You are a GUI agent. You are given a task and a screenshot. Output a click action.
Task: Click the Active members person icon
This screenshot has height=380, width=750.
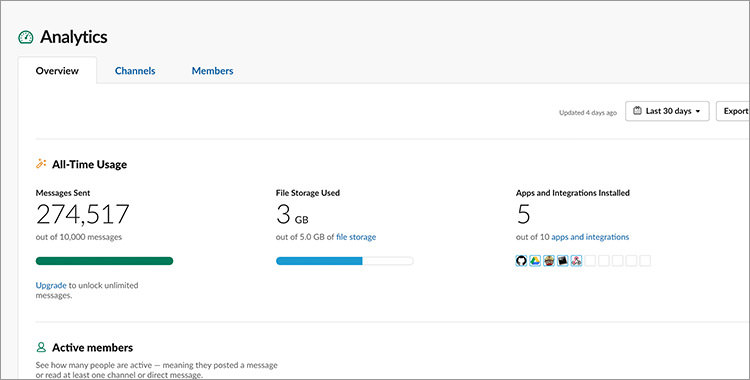tap(42, 347)
